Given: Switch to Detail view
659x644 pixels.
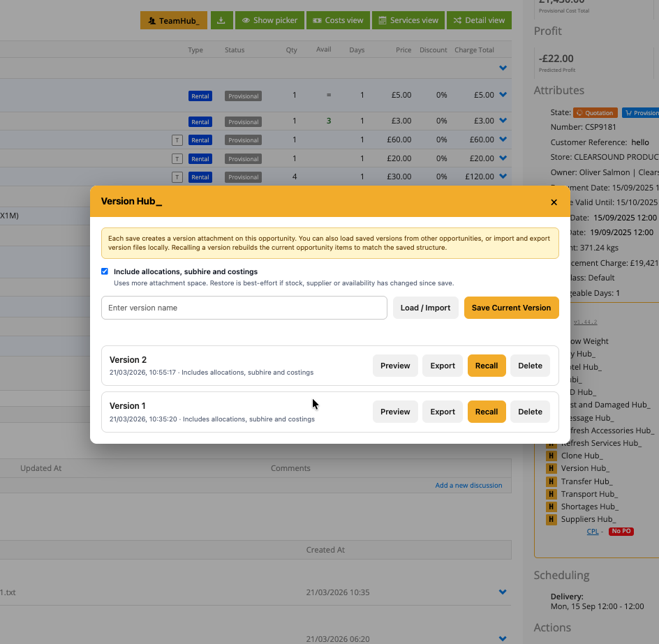Looking at the screenshot, I should tap(479, 20).
